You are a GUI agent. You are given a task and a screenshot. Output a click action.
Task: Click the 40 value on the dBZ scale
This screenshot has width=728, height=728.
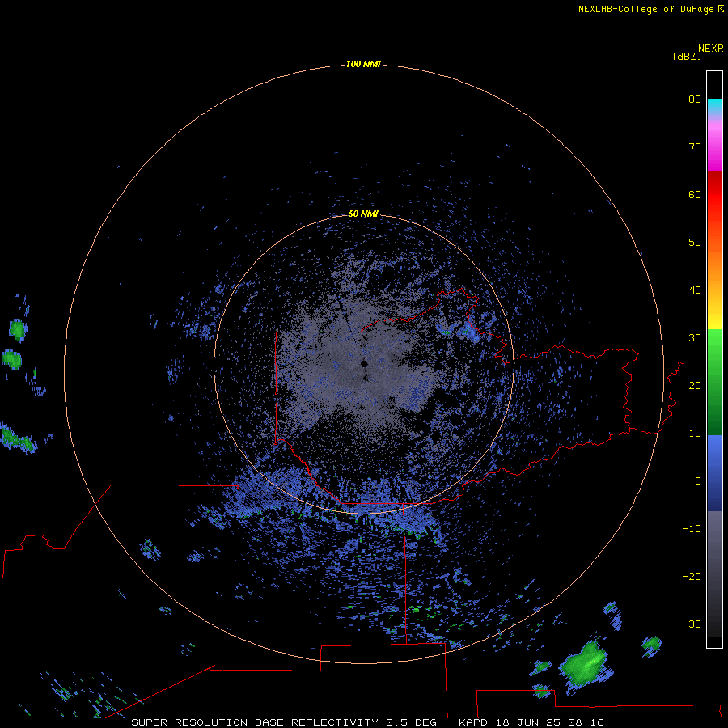pyautogui.click(x=695, y=290)
